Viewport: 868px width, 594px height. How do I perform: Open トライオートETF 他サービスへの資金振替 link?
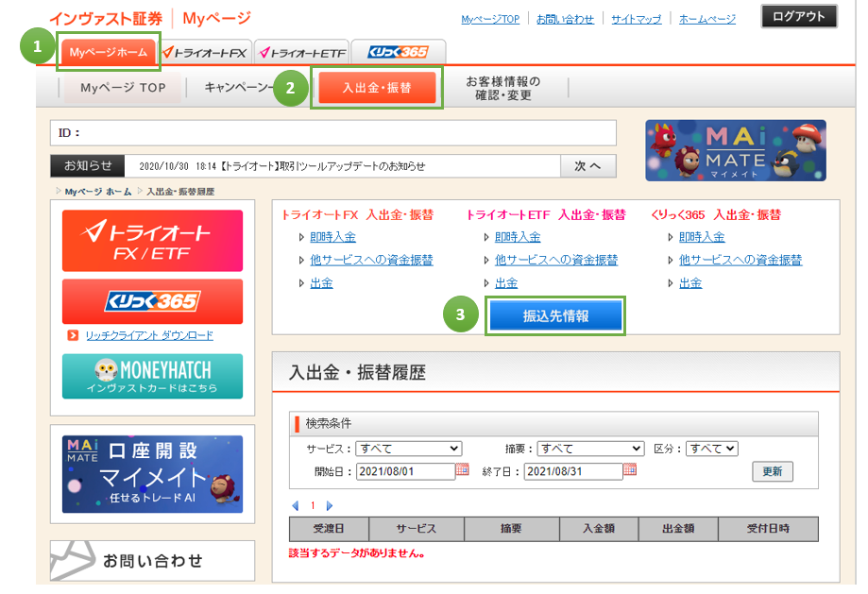[x=556, y=260]
